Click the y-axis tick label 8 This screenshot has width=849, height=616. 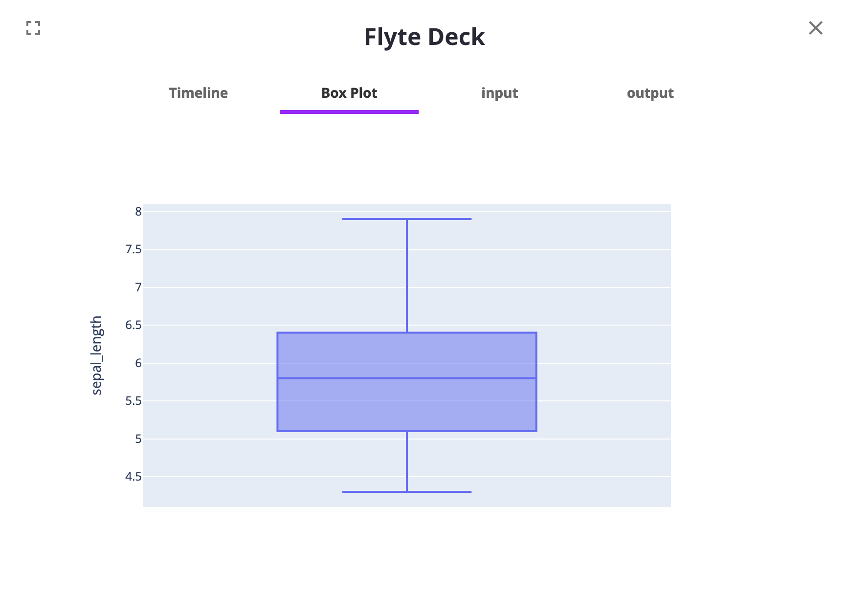click(x=138, y=212)
